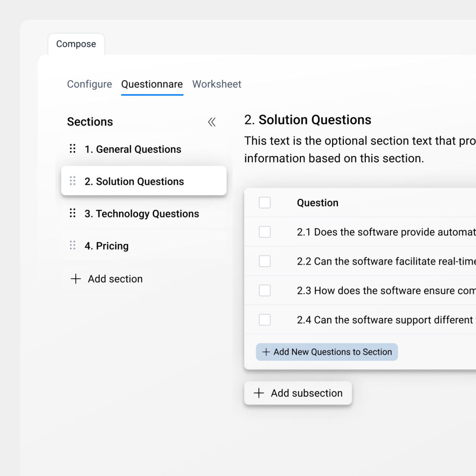This screenshot has height=476, width=476.
Task: Click plus icon in Add New Questions button
Action: click(x=266, y=352)
